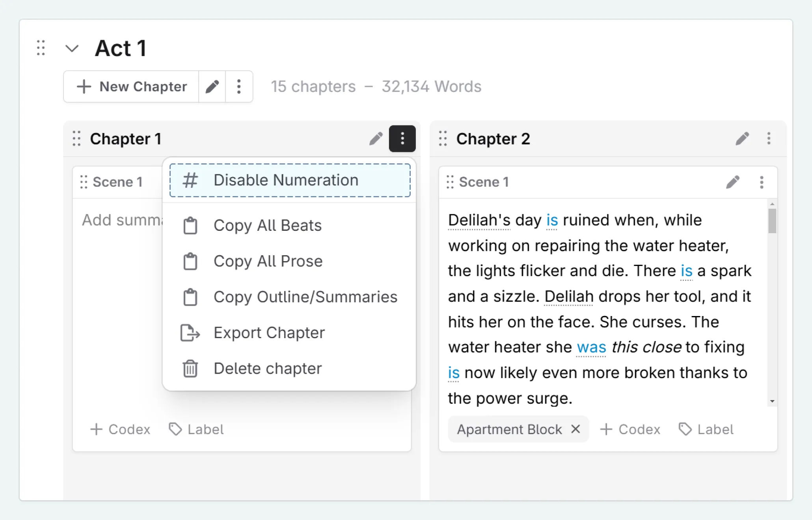The height and width of the screenshot is (520, 812).
Task: Open Chapter 2's kebab options menu
Action: (x=768, y=138)
